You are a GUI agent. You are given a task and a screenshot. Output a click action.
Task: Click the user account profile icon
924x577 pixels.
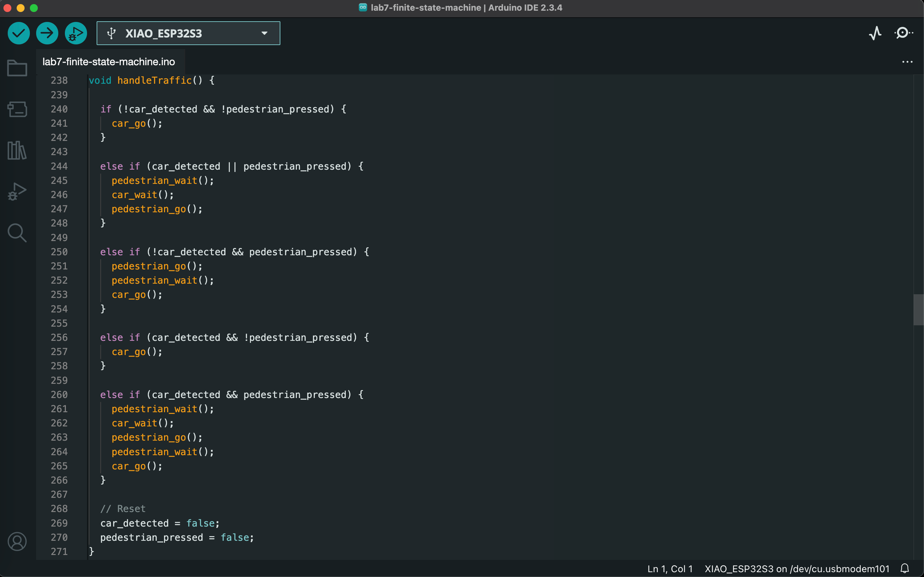[x=17, y=541]
